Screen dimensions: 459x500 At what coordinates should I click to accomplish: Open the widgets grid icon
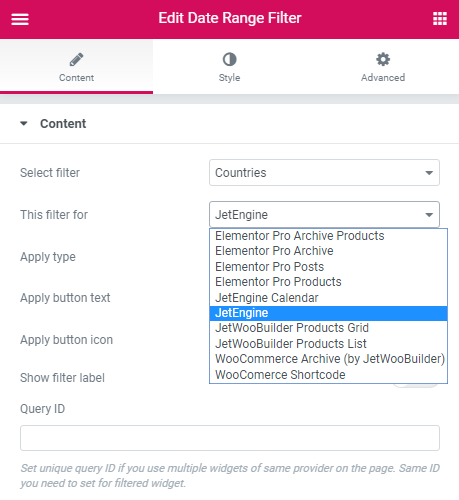(x=440, y=18)
